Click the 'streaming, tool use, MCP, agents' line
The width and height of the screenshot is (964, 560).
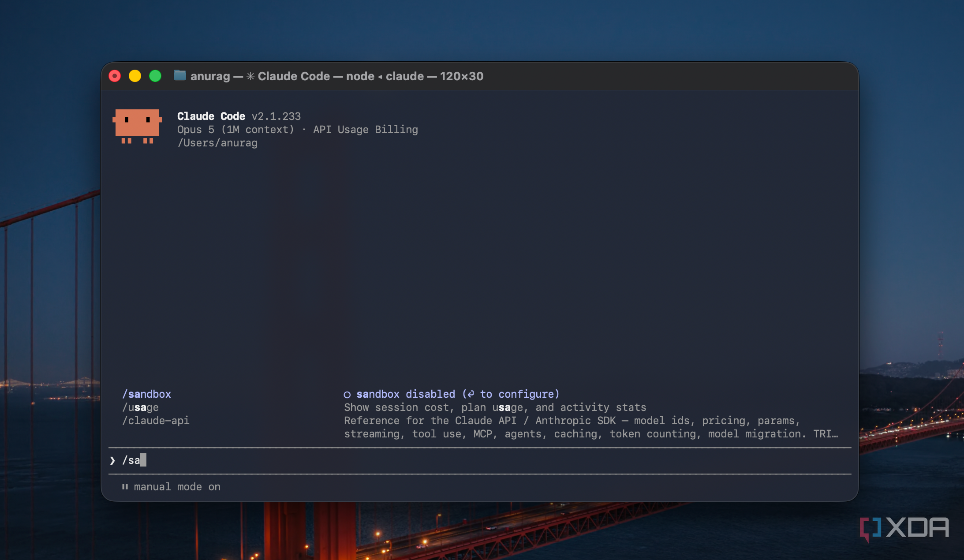pos(591,434)
